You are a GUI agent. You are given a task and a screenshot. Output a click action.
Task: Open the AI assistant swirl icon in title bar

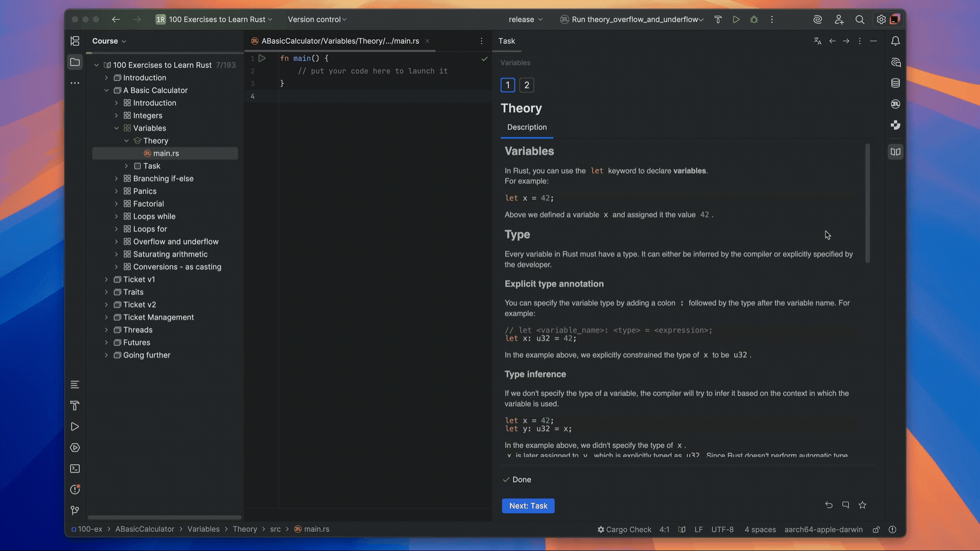(818, 19)
